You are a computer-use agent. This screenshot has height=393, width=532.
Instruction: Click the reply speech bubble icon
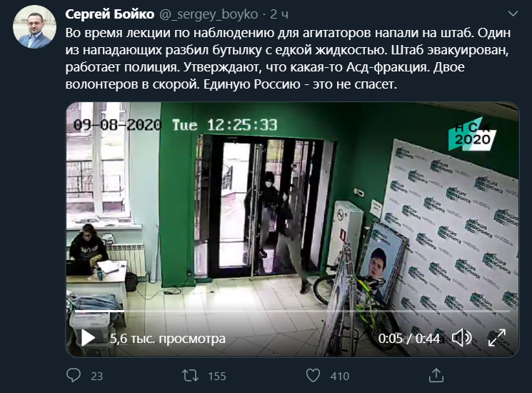pos(74,375)
